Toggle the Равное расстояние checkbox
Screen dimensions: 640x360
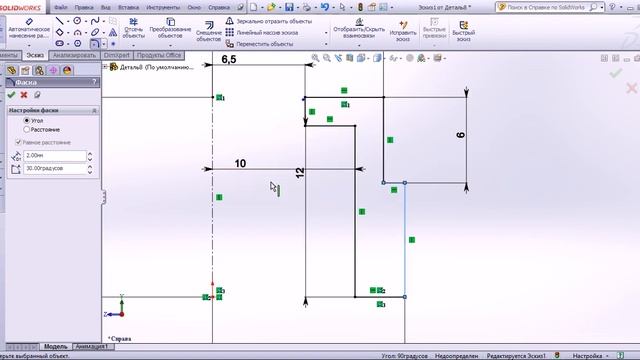pyautogui.click(x=18, y=142)
